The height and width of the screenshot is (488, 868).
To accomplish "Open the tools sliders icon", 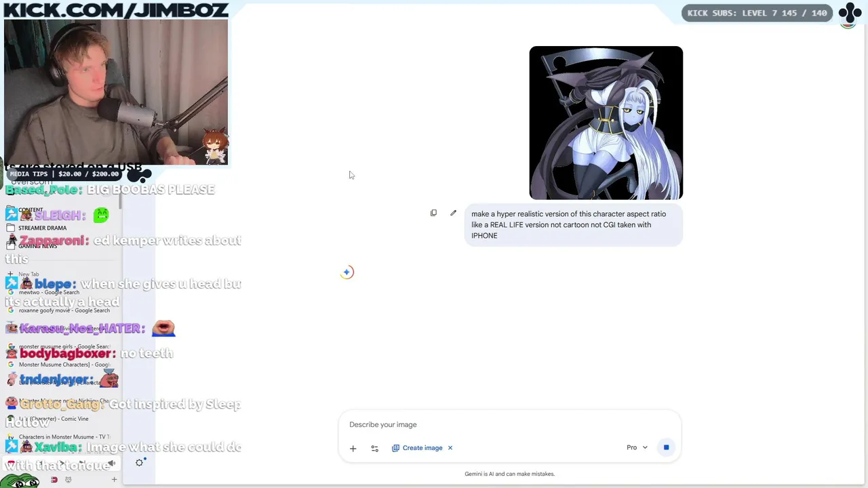I will (374, 448).
